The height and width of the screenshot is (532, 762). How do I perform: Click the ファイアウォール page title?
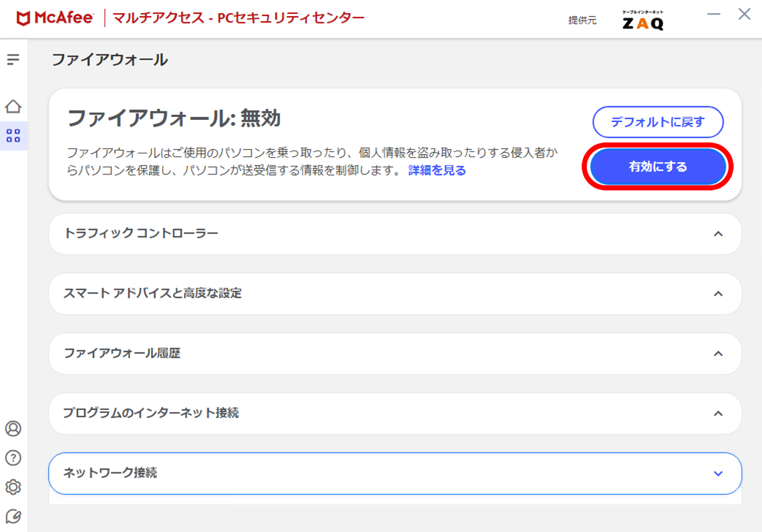tap(110, 60)
